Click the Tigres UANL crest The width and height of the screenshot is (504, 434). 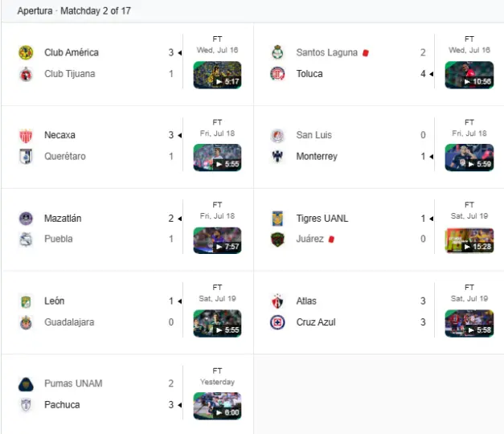coord(277,219)
